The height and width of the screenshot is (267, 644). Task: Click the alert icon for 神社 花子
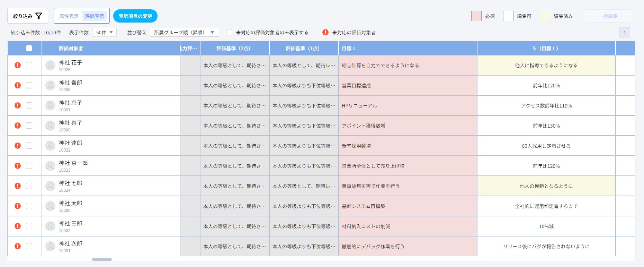tap(18, 65)
